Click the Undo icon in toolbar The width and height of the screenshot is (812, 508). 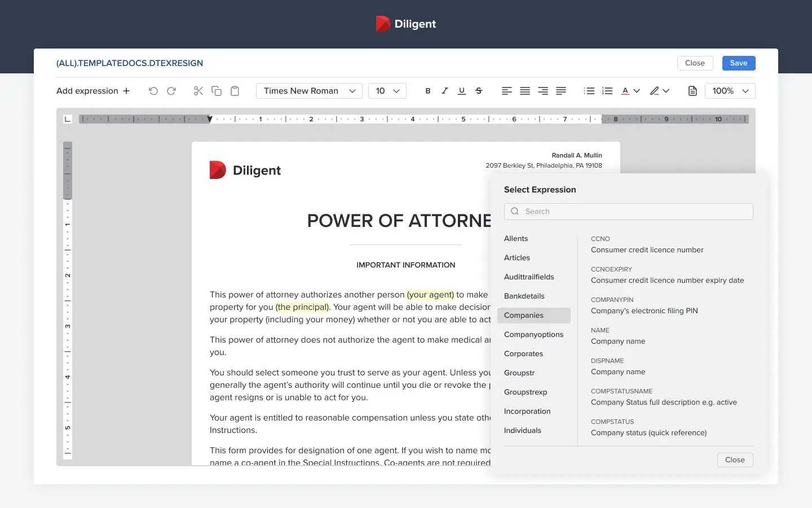153,91
